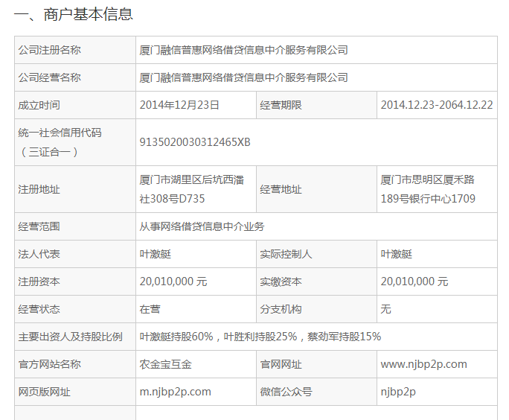509x420 pixels.
Task: Select the value 2014.12.23-2064.12.22
Action: pyautogui.click(x=437, y=105)
